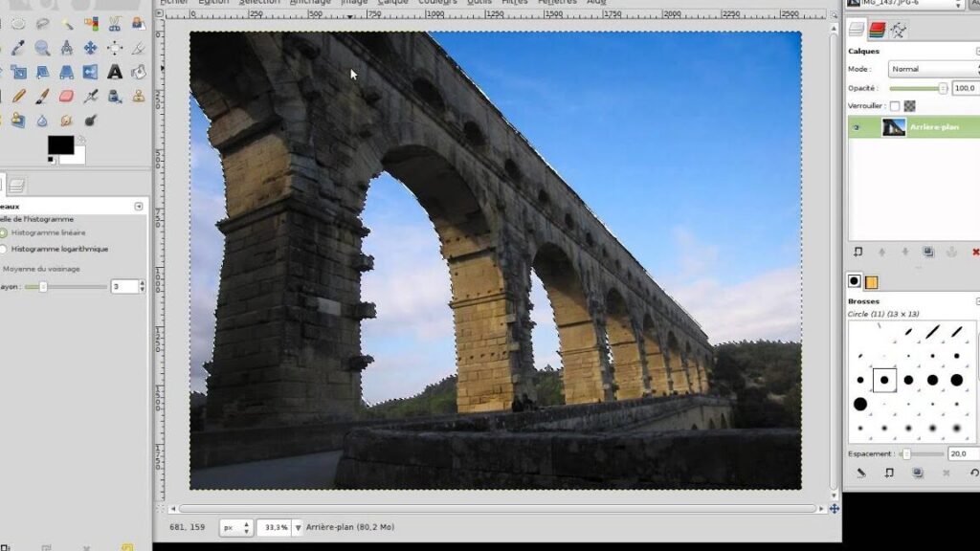Swap foreground and background colors arrow
980x551 pixels.
pyautogui.click(x=81, y=140)
